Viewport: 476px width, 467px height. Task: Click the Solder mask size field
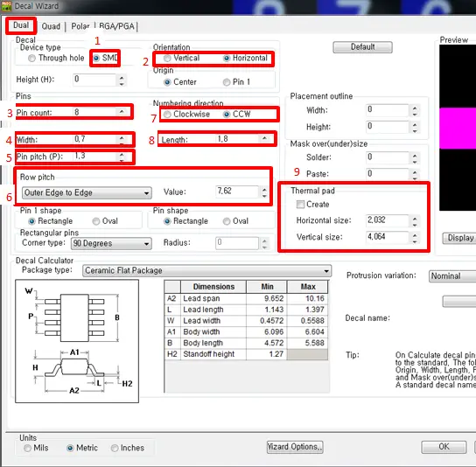[x=388, y=157]
